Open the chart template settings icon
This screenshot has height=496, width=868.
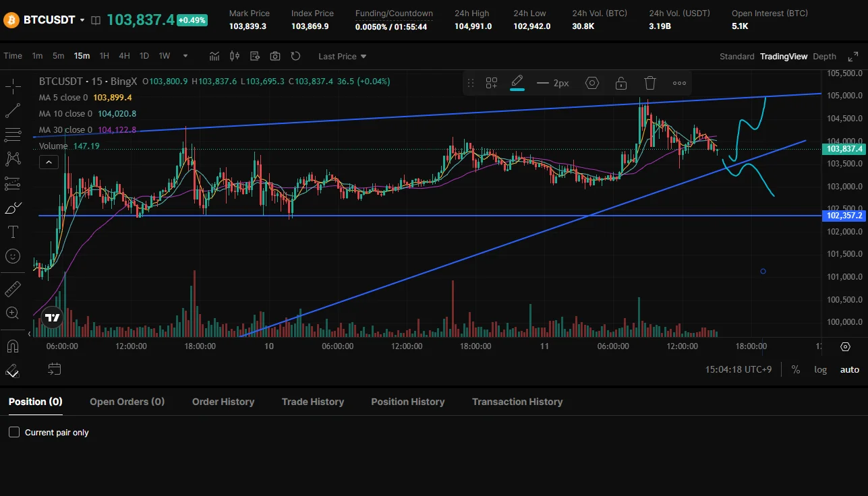255,56
